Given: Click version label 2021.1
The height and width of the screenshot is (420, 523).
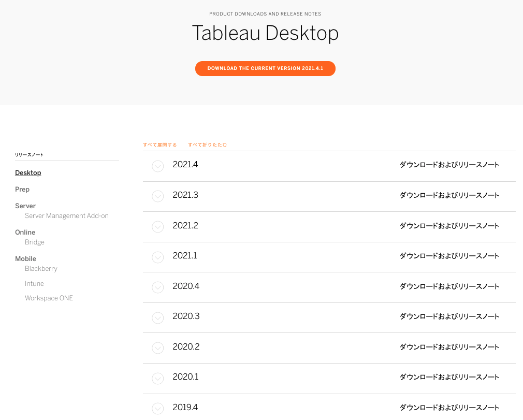Looking at the screenshot, I should pyautogui.click(x=185, y=255).
